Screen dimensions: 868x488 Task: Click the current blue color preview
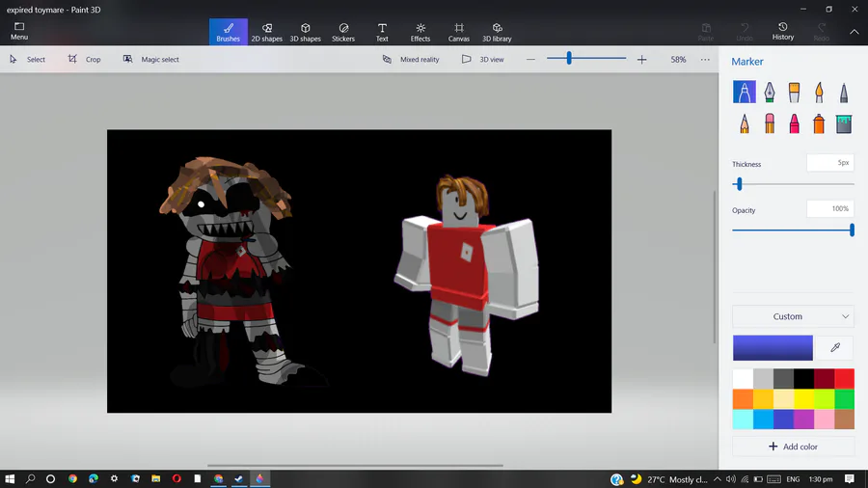click(773, 347)
